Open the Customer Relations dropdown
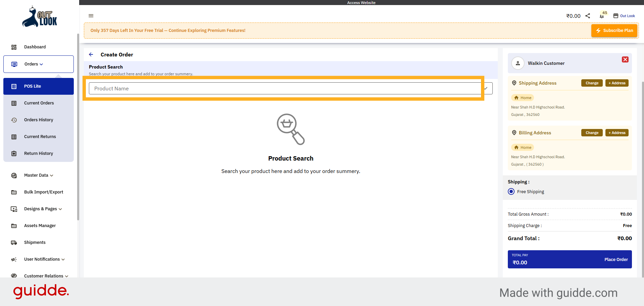The image size is (644, 306). point(43,276)
